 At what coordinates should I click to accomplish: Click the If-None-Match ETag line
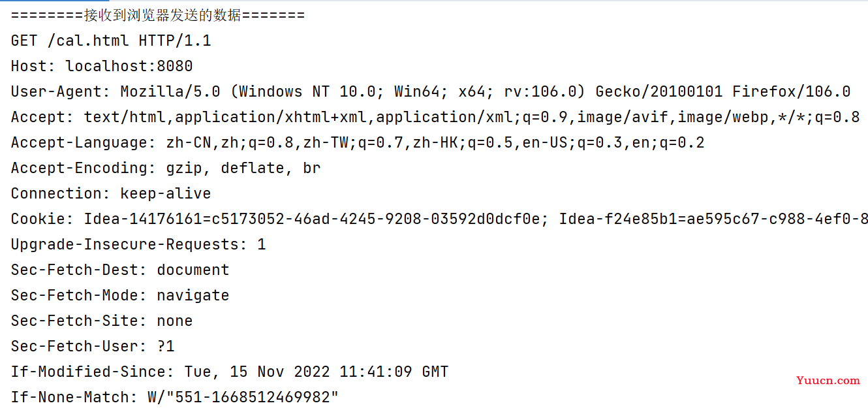pos(175,398)
